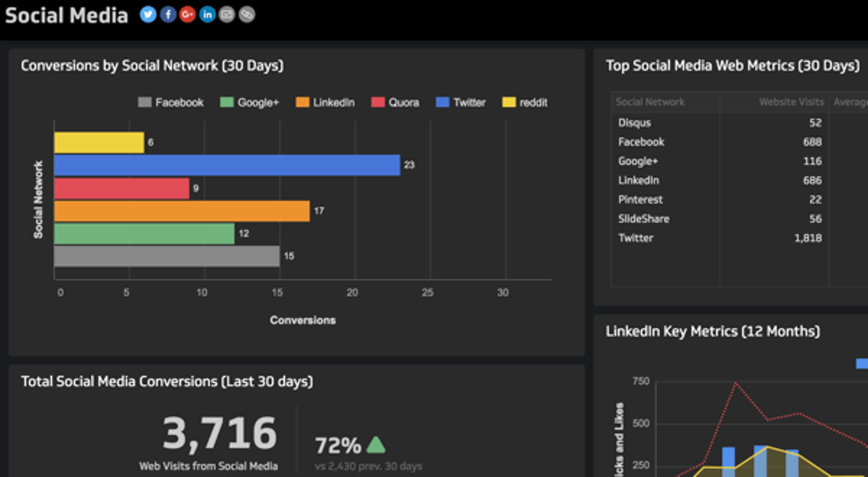868x477 pixels.
Task: Click the Twitter share icon
Action: coord(148,14)
